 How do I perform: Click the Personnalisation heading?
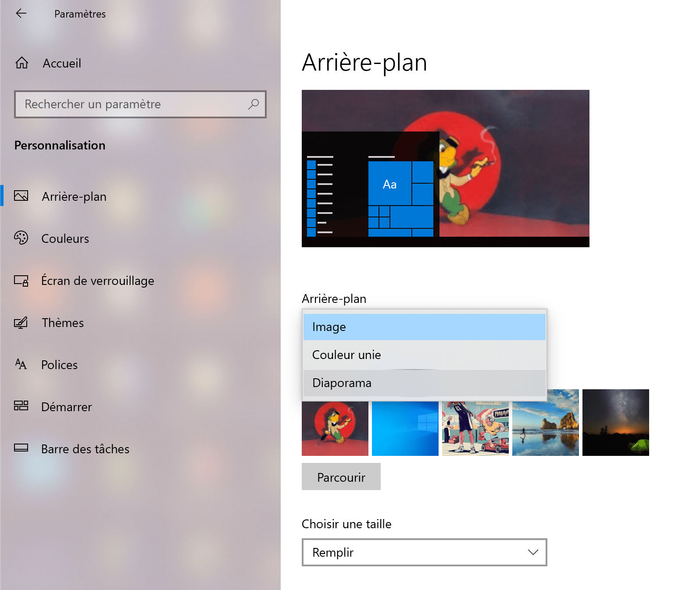tap(60, 146)
